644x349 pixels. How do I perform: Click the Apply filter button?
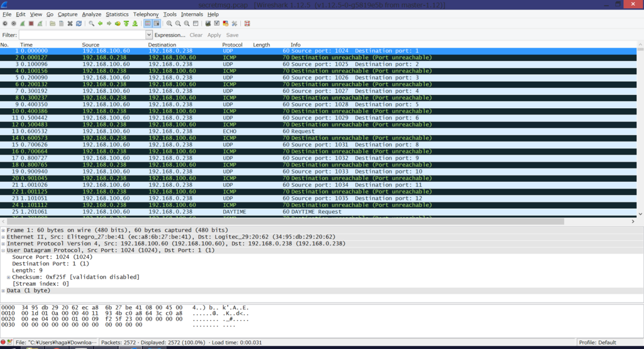[214, 35]
